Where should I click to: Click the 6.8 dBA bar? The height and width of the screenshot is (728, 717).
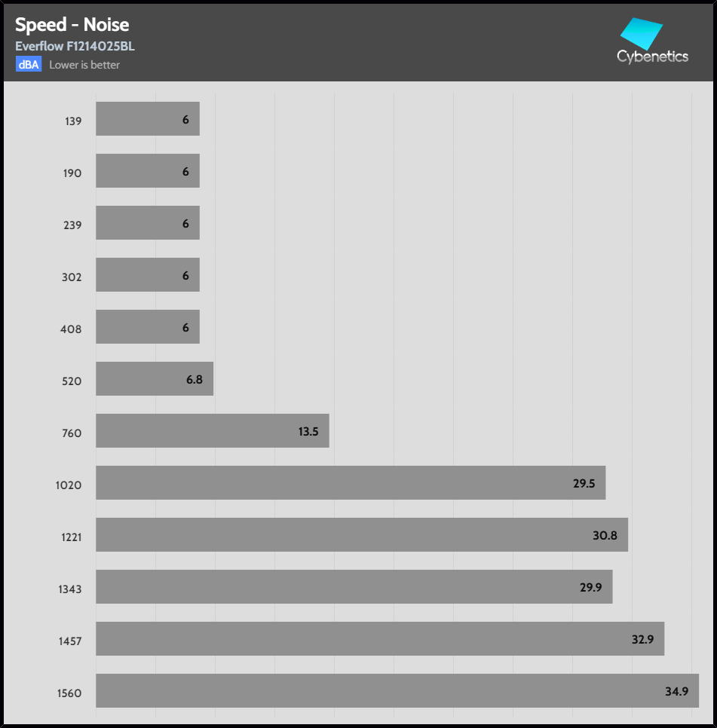154,379
